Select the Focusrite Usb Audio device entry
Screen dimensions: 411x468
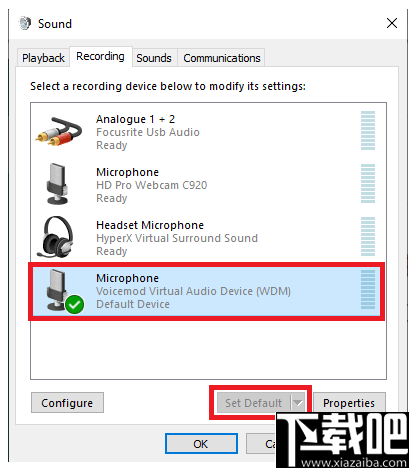pos(208,131)
